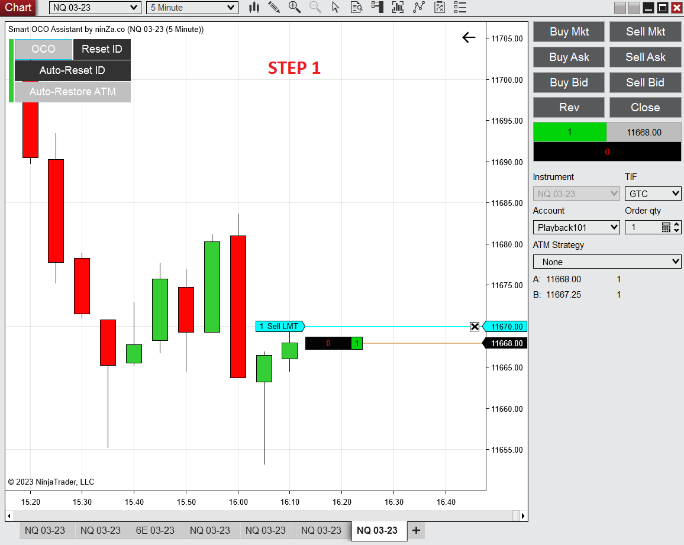Expand the Playback101 account dropdown

pyautogui.click(x=576, y=227)
